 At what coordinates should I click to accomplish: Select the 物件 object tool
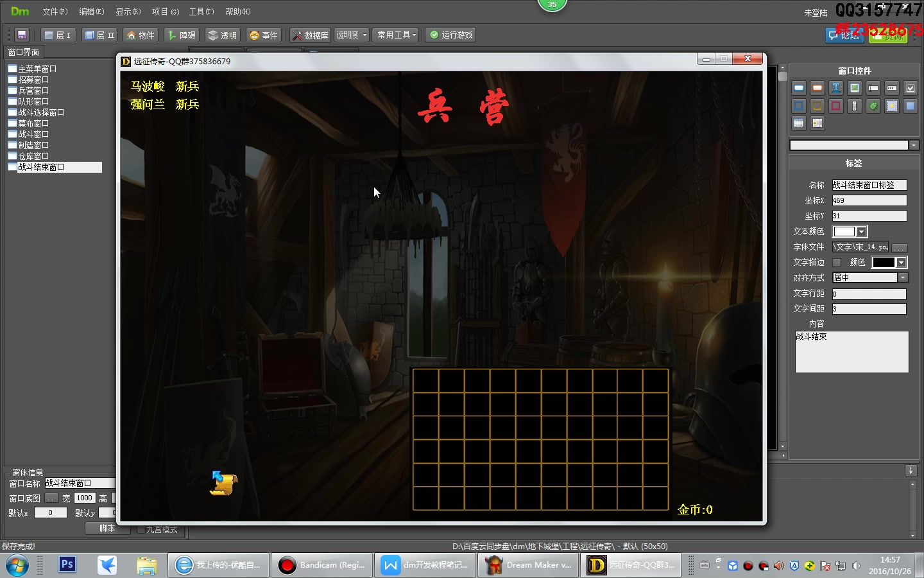click(141, 35)
